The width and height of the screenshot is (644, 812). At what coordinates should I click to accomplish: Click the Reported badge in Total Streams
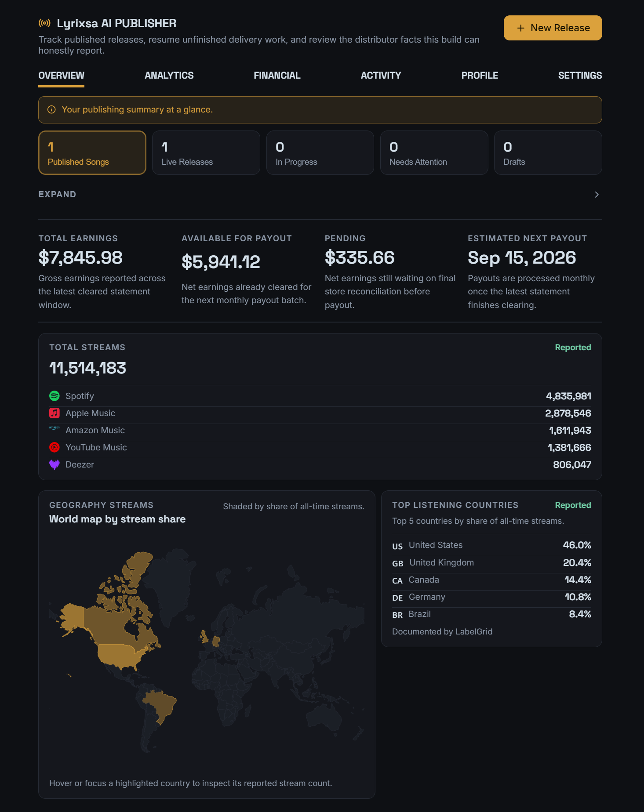click(573, 348)
